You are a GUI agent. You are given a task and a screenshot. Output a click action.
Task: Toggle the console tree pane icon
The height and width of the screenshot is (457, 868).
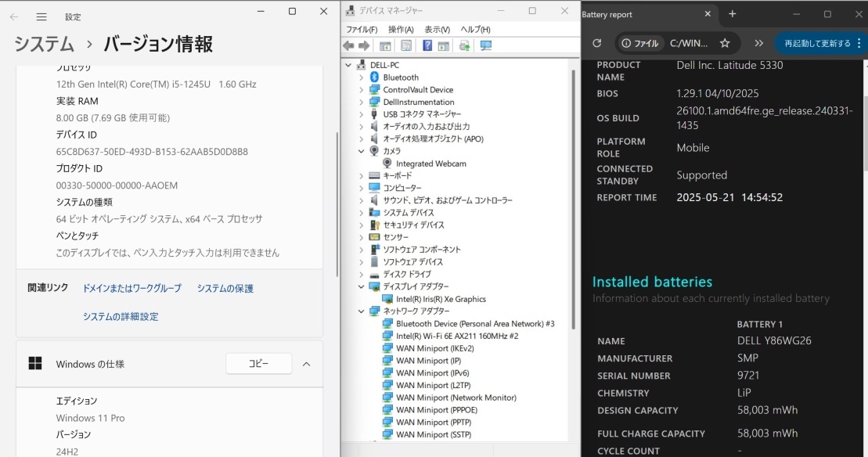coord(385,46)
